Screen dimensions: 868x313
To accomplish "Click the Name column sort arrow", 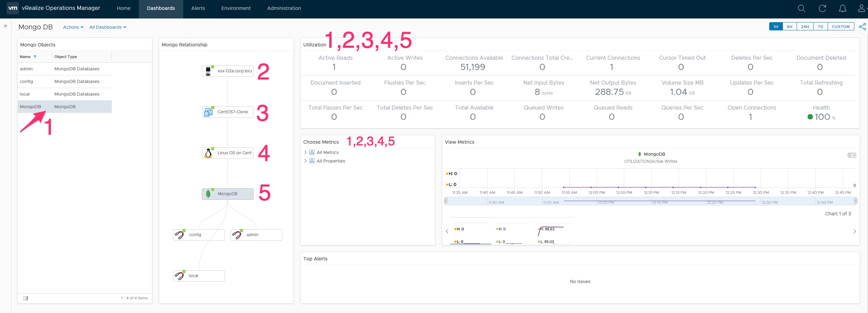I will point(35,57).
